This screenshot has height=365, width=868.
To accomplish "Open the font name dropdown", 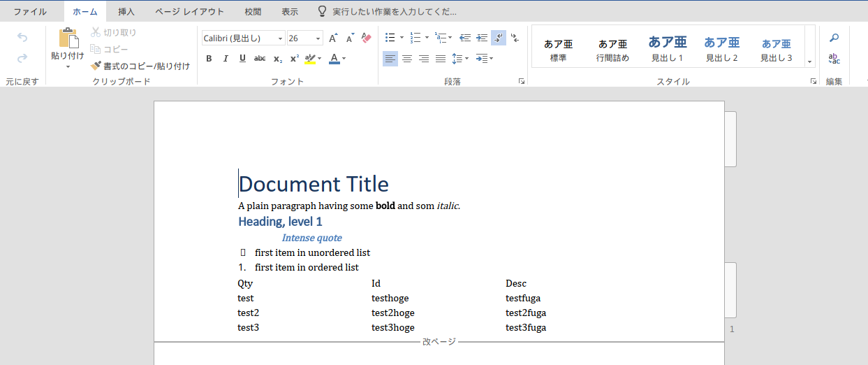I will (x=280, y=38).
